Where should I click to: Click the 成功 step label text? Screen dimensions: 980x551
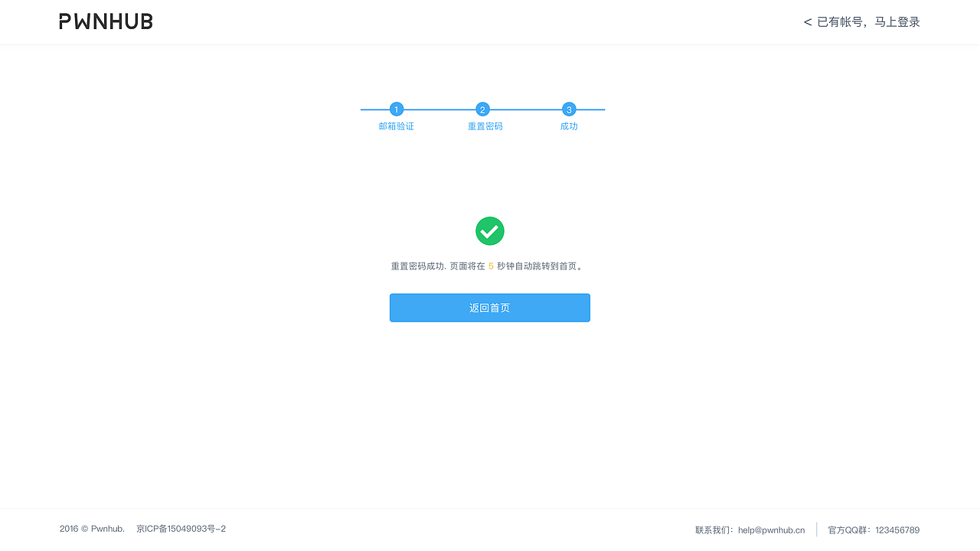[569, 126]
